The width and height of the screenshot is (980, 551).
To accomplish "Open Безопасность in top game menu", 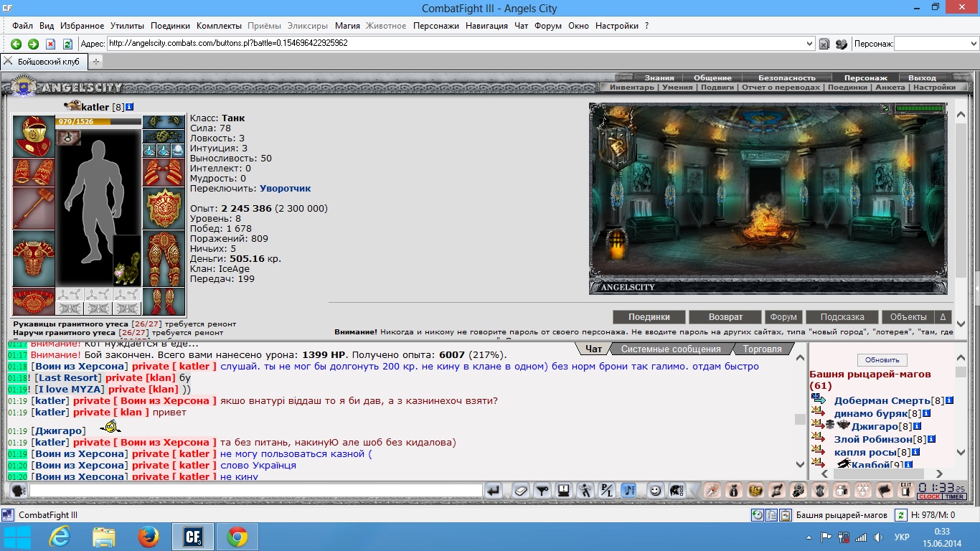I will pos(787,77).
